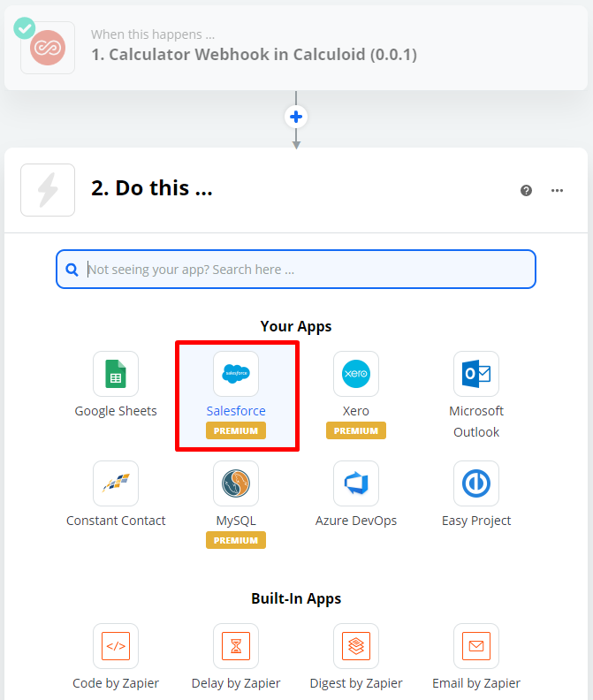The image size is (593, 700).
Task: Click the Email by Zapier label
Action: [476, 683]
